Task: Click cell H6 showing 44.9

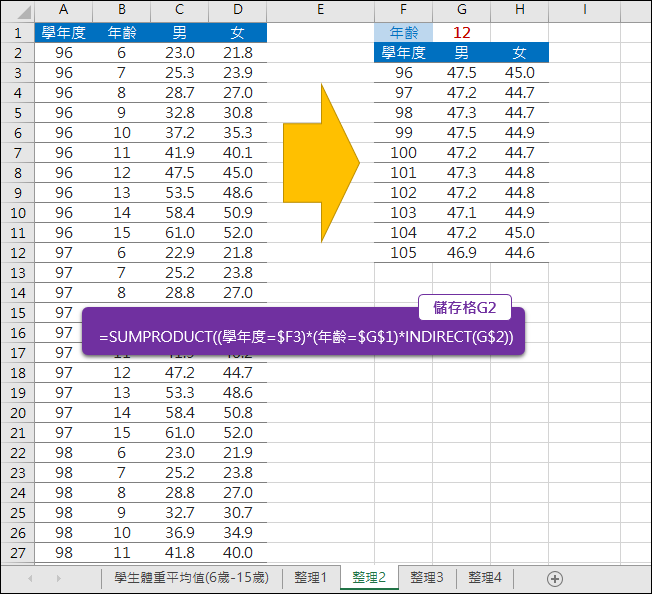Action: click(519, 133)
